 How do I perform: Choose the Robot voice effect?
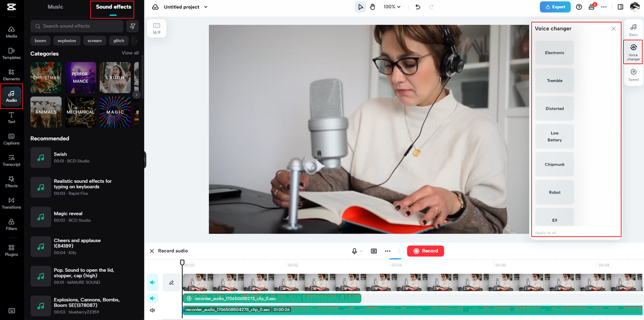coord(555,192)
